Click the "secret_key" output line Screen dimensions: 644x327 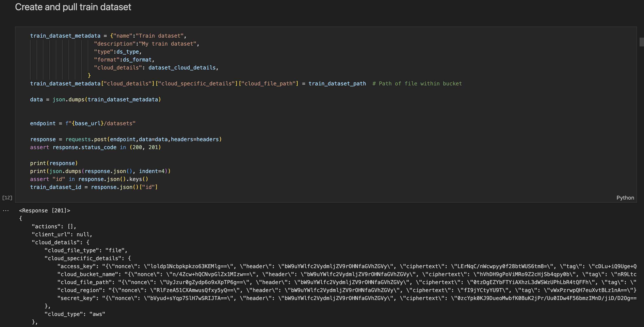pyautogui.click(x=347, y=298)
